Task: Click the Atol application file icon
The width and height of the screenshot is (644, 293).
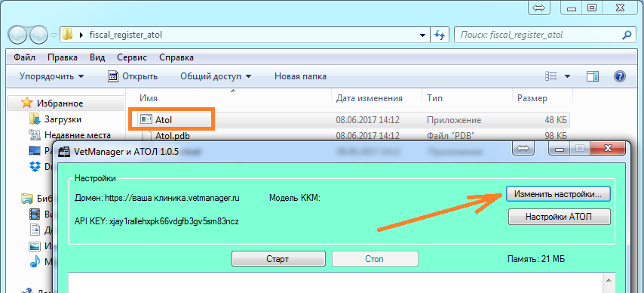Action: tap(146, 120)
